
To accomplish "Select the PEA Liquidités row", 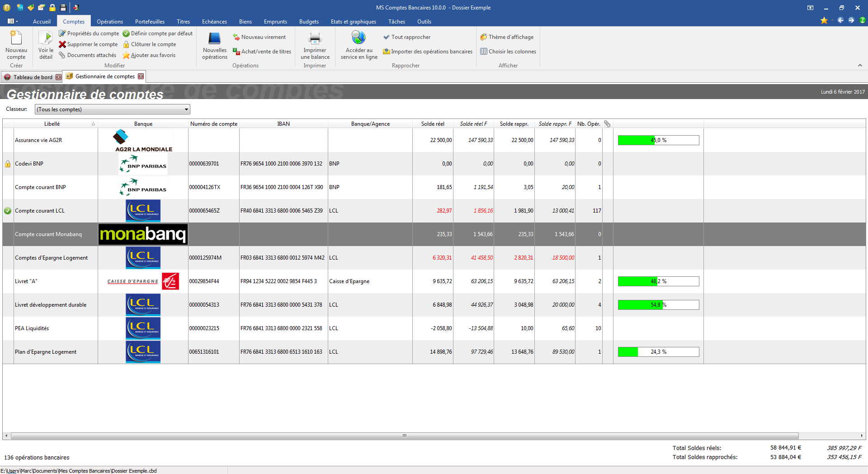I will tap(434, 328).
